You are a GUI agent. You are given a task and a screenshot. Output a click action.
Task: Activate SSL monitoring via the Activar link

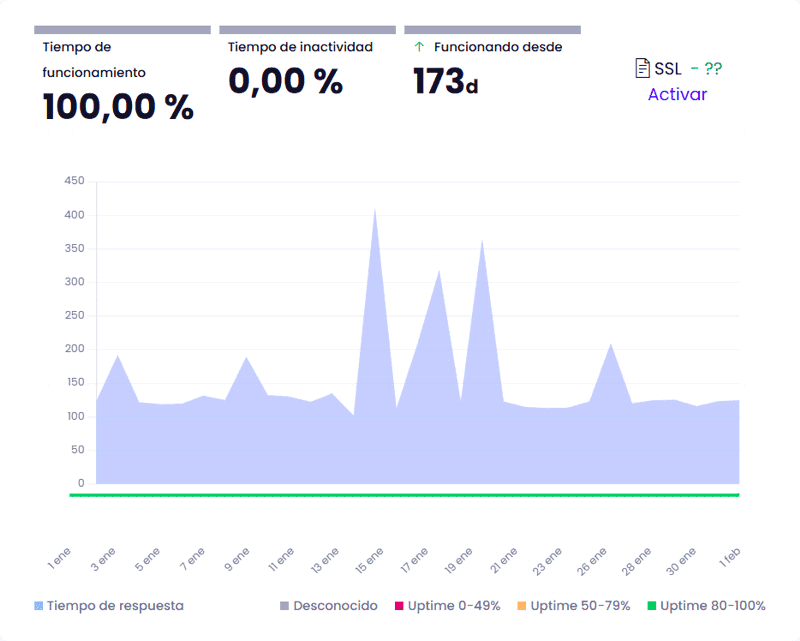click(677, 95)
